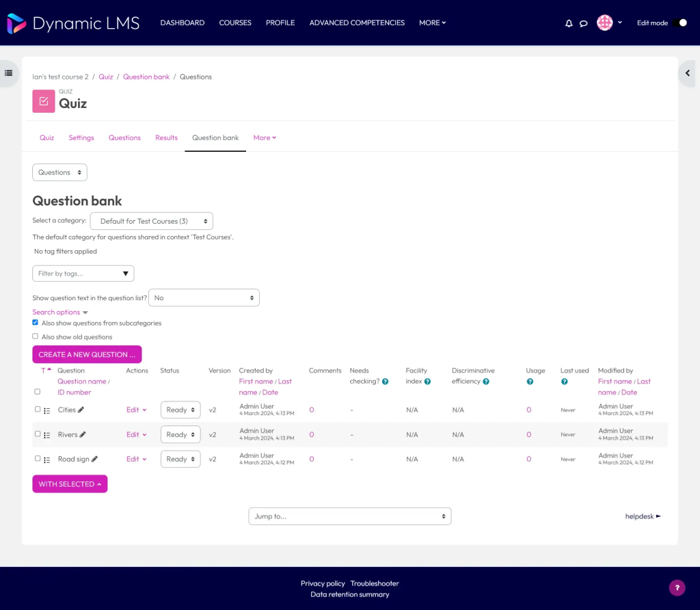Open the purple help button in footer
700x610 pixels.
pyautogui.click(x=677, y=587)
